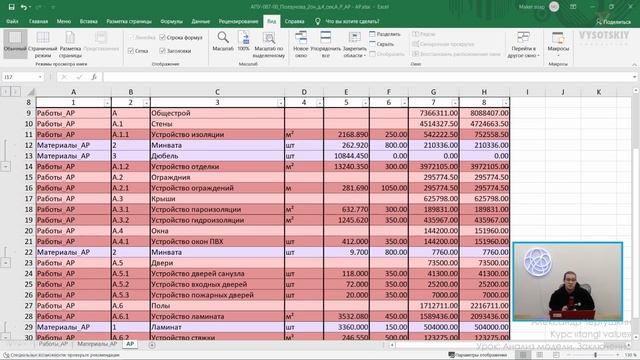Viewport: 640px width, 360px height.
Task: Save the workbook via quick access toolbar
Action: pyautogui.click(x=11, y=7)
